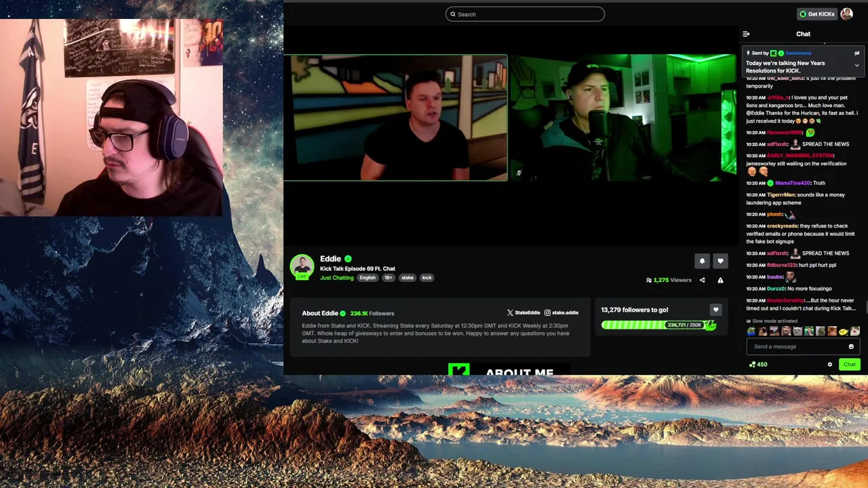Screen dimensions: 868x488
Task: Open the stake.eddie Instagram link
Action: tap(561, 312)
